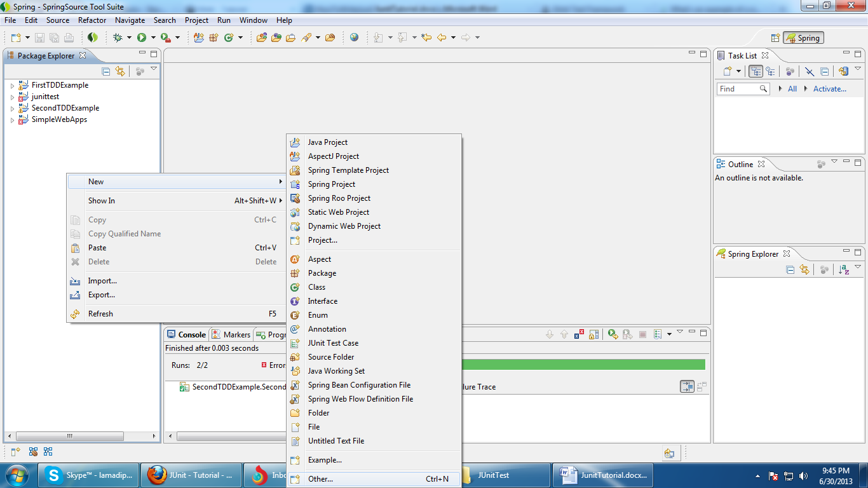This screenshot has height=488, width=868.
Task: Choose Other... at bottom of New submenu
Action: [x=374, y=479]
